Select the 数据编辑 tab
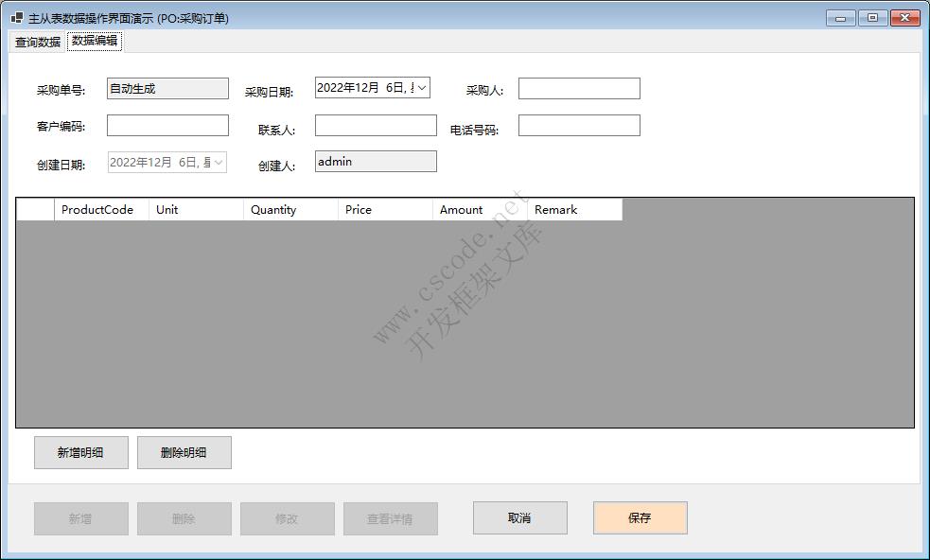This screenshot has height=560, width=930. [x=95, y=41]
